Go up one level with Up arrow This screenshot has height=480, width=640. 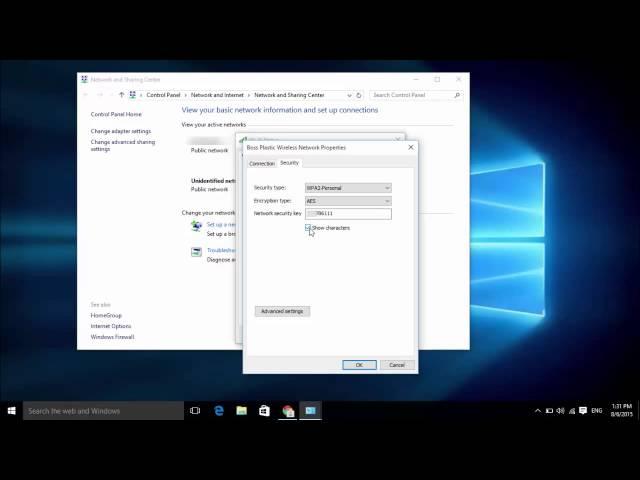121,95
